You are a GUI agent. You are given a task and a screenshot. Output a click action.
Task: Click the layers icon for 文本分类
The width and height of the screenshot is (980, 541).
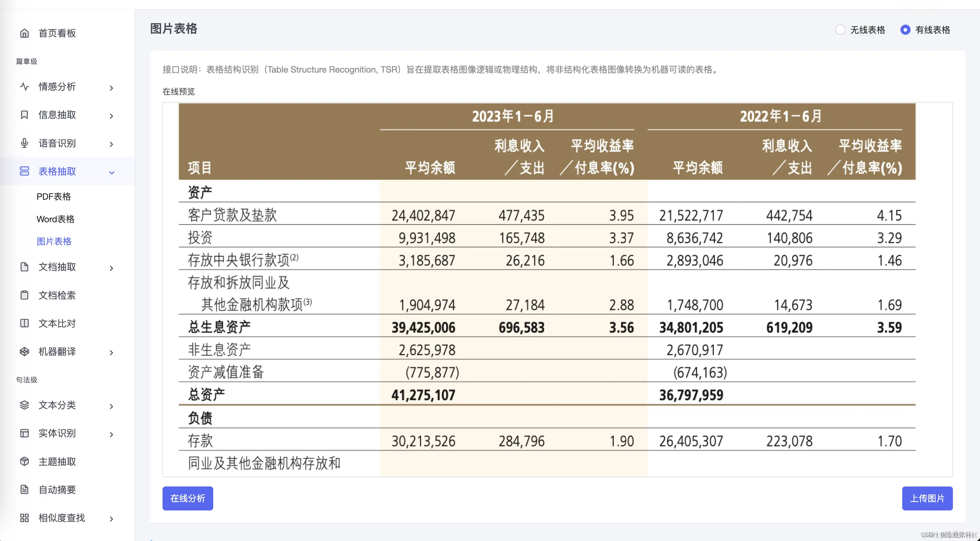tap(24, 405)
